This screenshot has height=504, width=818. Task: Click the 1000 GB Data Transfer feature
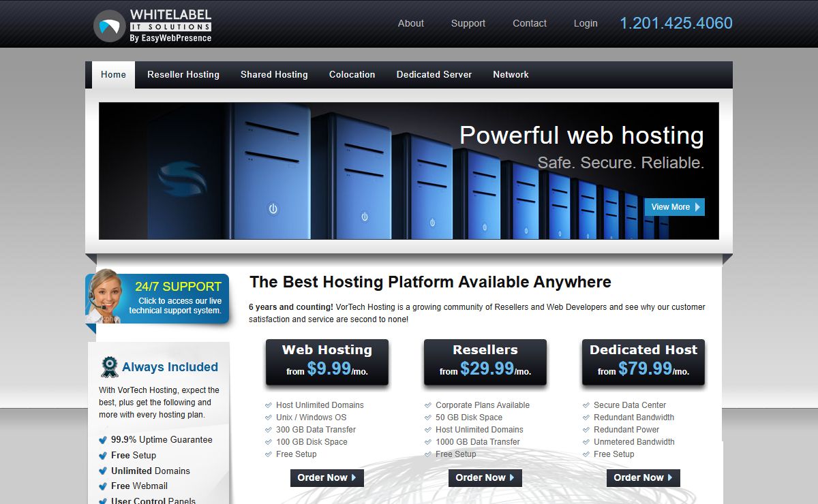coord(478,442)
